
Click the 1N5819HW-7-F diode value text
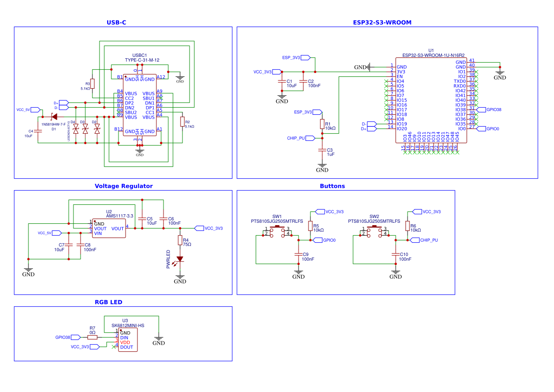[x=54, y=124]
